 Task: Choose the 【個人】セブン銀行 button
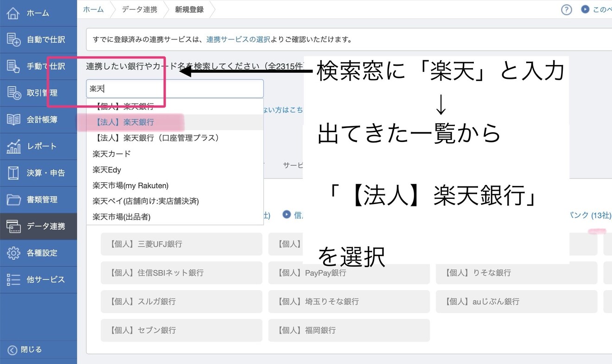click(x=181, y=330)
